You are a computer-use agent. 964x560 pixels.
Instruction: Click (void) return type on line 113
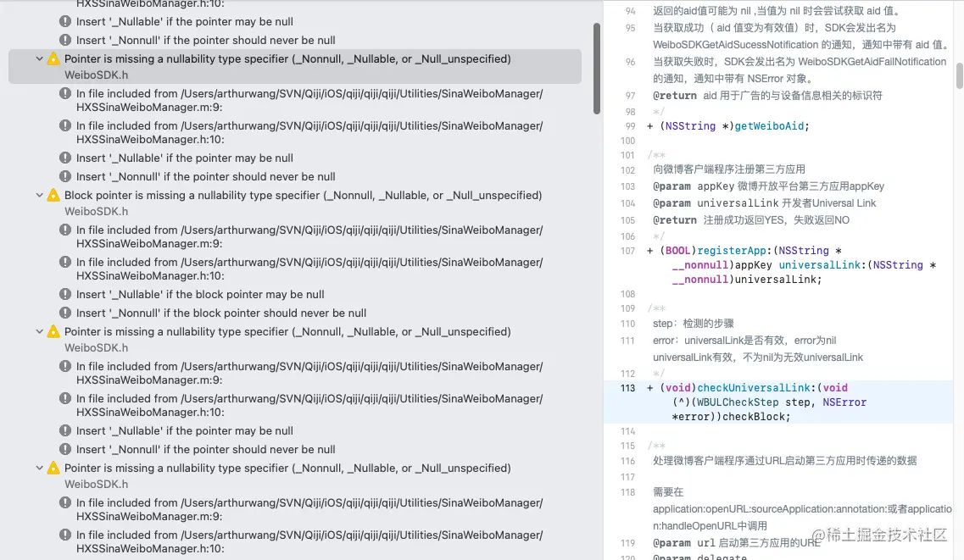(677, 387)
